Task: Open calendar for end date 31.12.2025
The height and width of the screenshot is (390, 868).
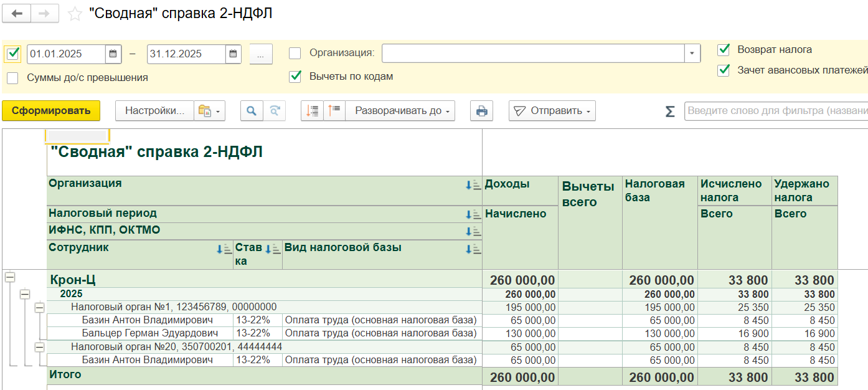Action: click(233, 54)
